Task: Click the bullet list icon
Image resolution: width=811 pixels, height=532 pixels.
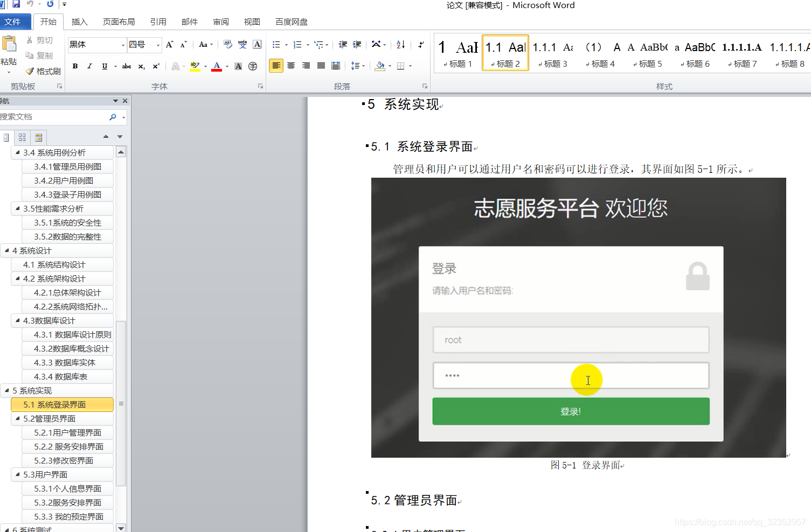Action: (x=276, y=45)
